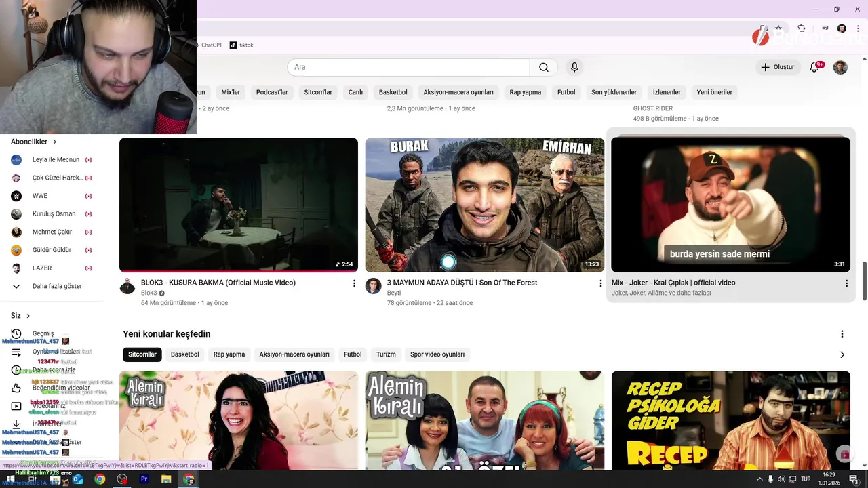
Task: Select Spor video oyunları chip
Action: [x=437, y=354]
